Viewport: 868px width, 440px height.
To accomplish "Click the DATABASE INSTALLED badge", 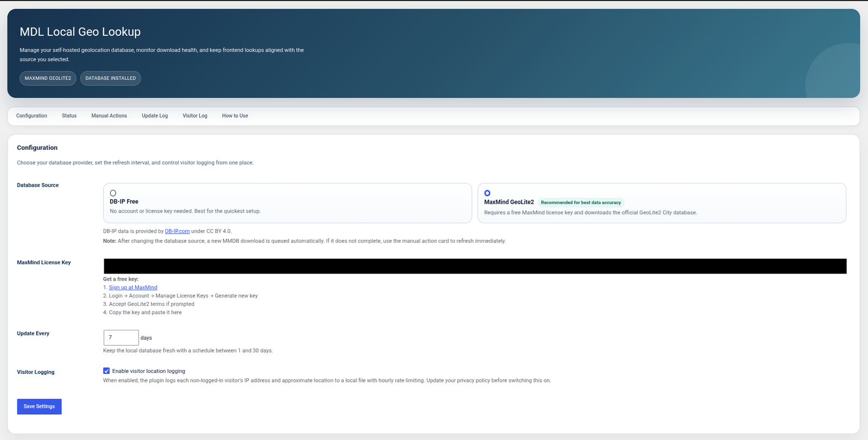I will 111,78.
